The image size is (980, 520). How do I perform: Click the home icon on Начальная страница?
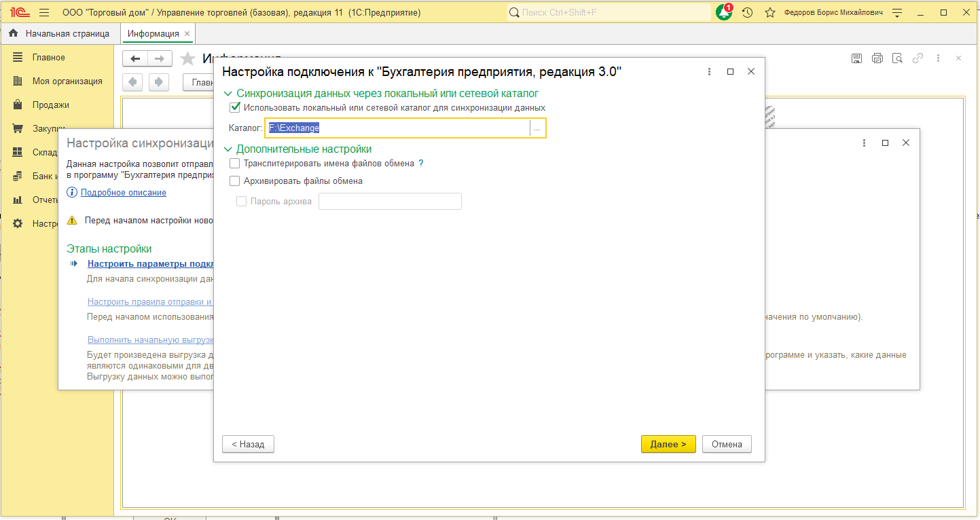[13, 33]
